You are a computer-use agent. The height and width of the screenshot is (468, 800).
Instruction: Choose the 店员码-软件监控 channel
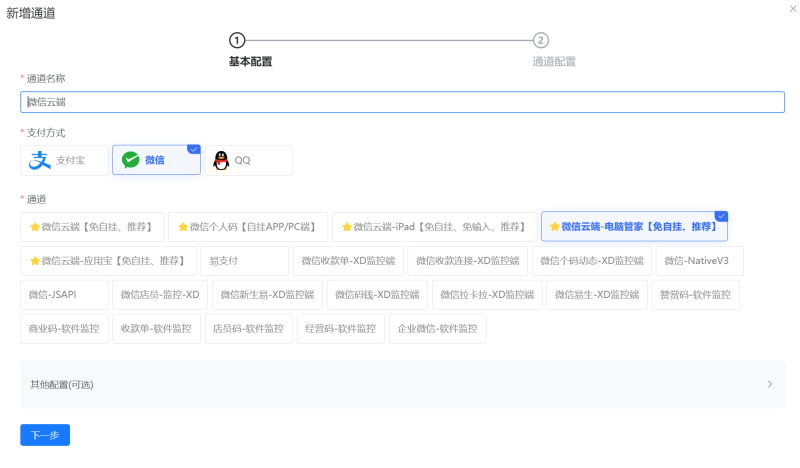pyautogui.click(x=248, y=329)
